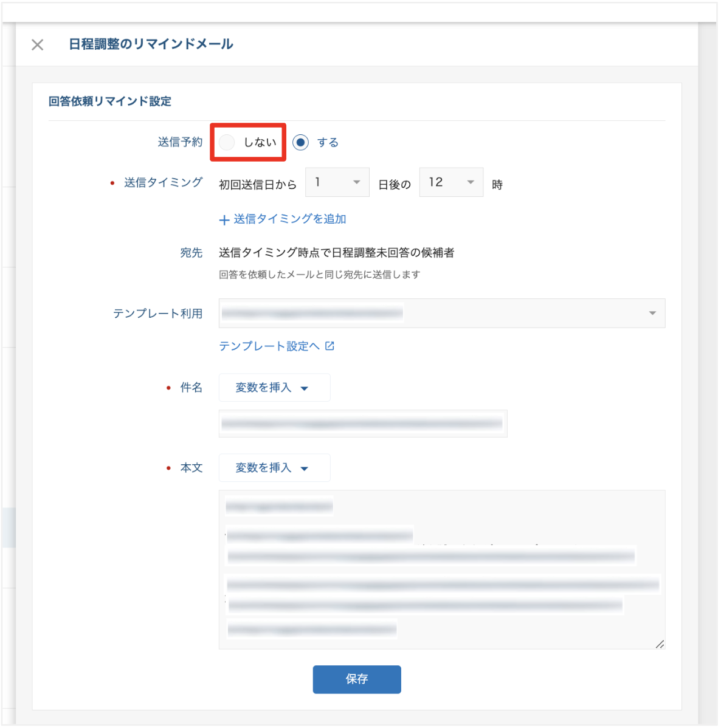This screenshot has height=728, width=721.
Task: Enable the highlighted しない option in the red box
Action: pyautogui.click(x=227, y=142)
